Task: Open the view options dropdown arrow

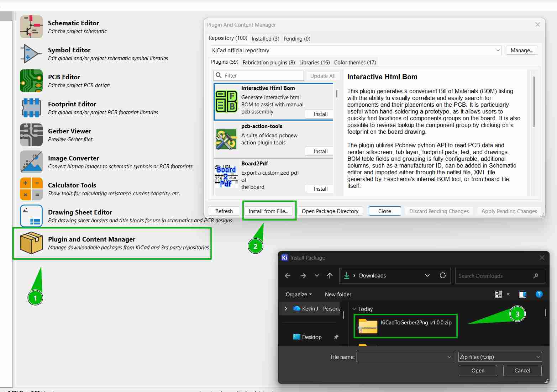Action: [x=508, y=294]
